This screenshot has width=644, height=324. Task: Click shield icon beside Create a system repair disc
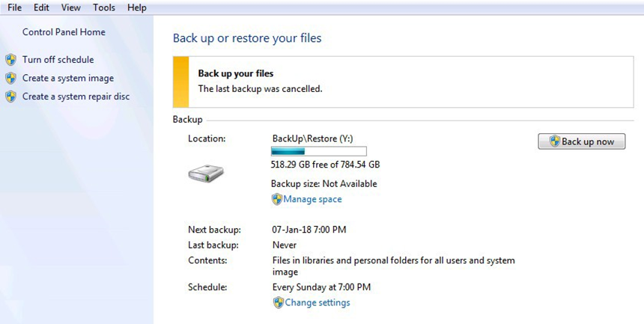(11, 97)
